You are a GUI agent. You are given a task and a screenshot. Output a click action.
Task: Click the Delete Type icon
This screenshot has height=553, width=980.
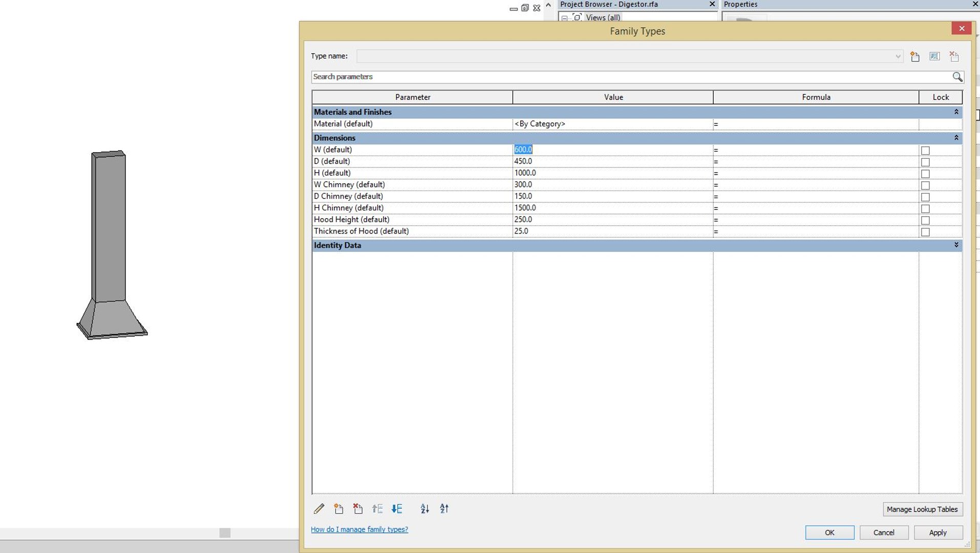point(954,56)
